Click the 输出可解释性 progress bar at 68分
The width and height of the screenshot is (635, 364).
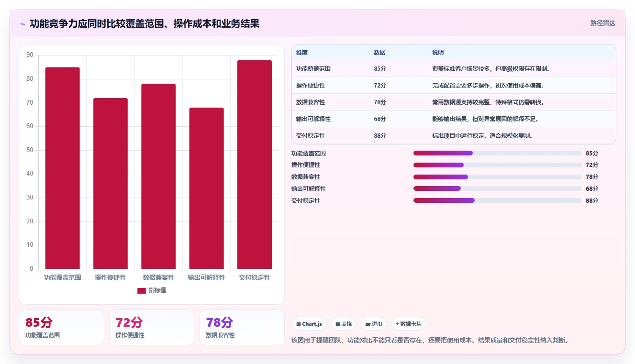pyautogui.click(x=498, y=188)
